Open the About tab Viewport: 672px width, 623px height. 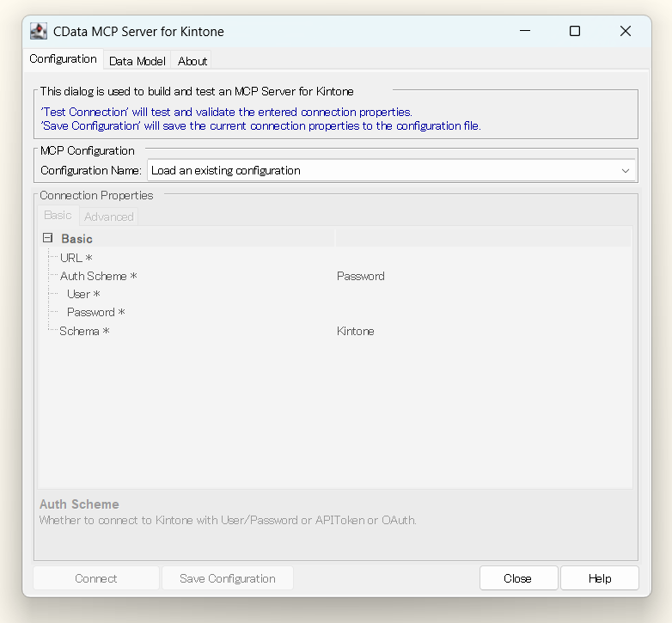(x=192, y=61)
